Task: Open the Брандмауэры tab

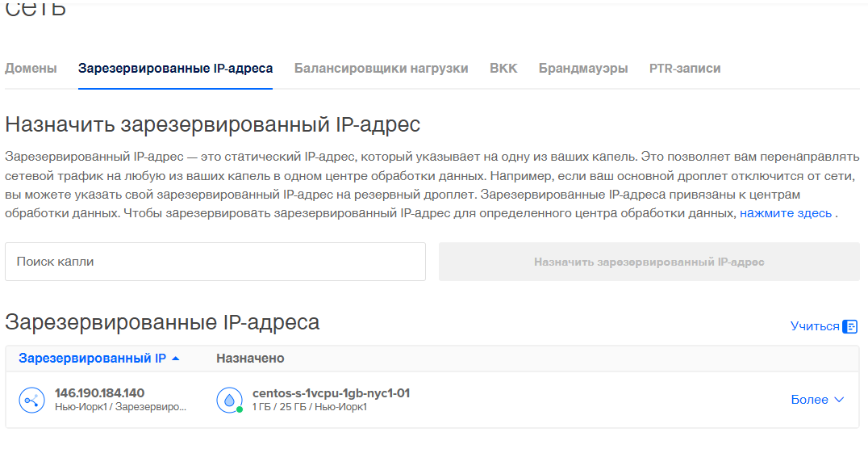Action: pyautogui.click(x=583, y=69)
